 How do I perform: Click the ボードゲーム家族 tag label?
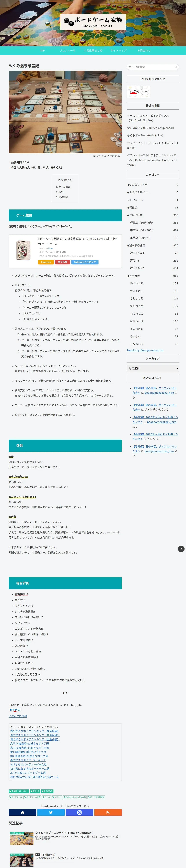(x=32, y=797)
